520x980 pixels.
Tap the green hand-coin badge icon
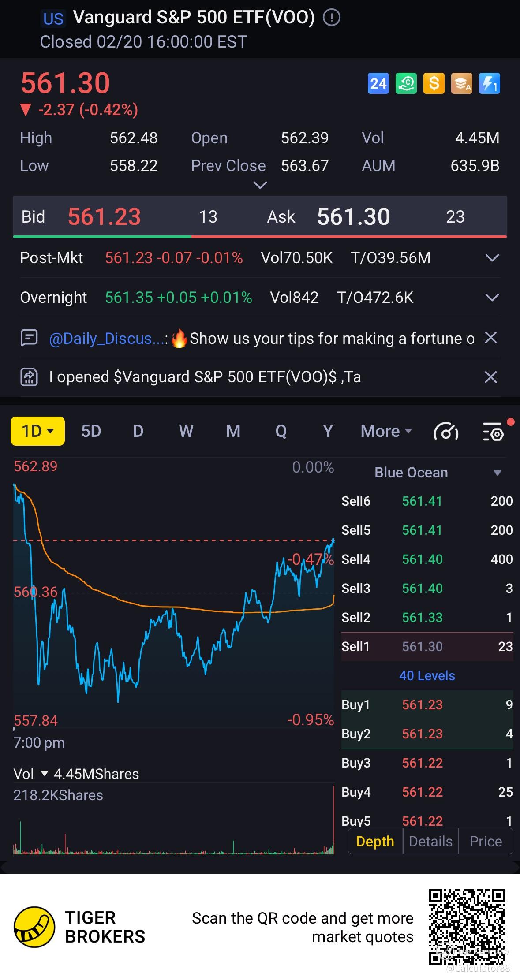406,83
